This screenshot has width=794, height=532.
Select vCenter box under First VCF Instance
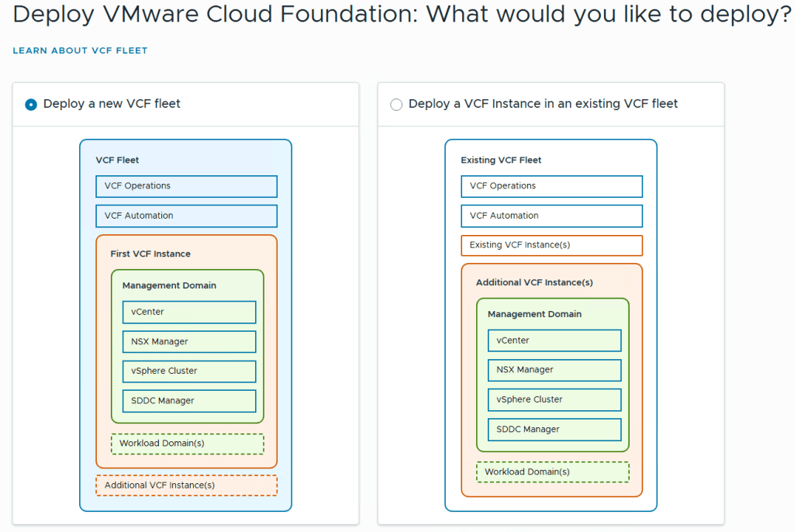coord(188,312)
